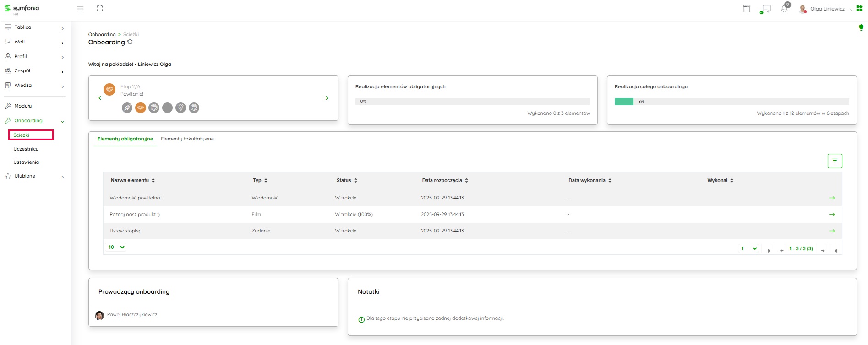868x345 pixels.
Task: Click the green apps grid icon
Action: (859, 8)
